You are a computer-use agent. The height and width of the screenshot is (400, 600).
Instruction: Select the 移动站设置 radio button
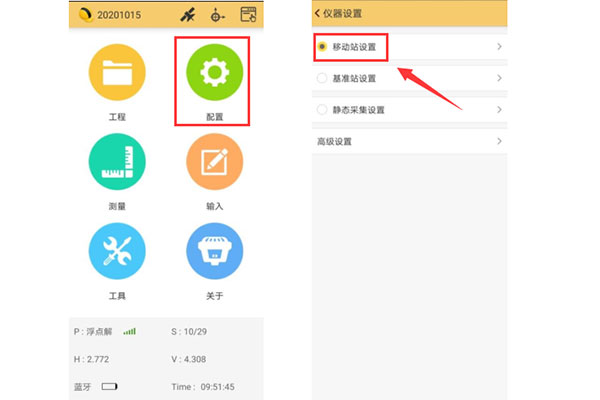pyautogui.click(x=322, y=47)
